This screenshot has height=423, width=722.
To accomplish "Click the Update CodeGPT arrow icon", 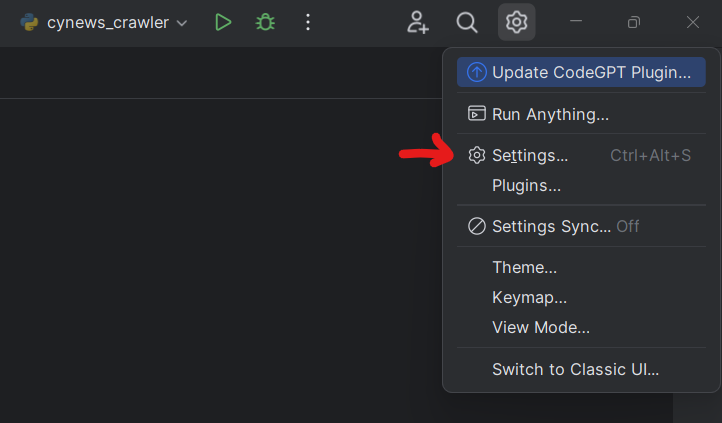I will (477, 72).
